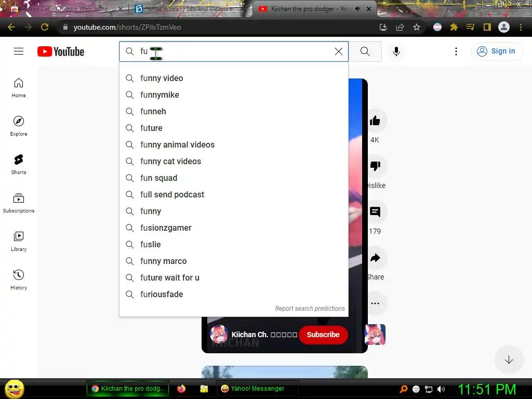Select the "future wait for u" suggestion

[234, 278]
